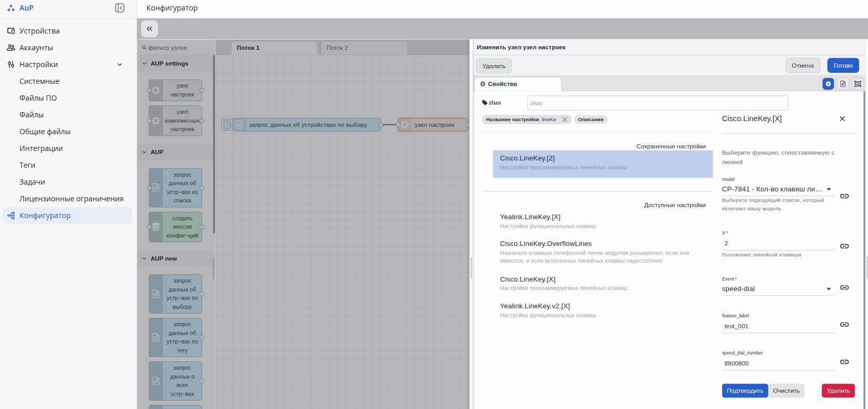This screenshot has width=868, height=409.
Task: Go to 'Файлы ПО' in the sidebar
Action: point(38,98)
